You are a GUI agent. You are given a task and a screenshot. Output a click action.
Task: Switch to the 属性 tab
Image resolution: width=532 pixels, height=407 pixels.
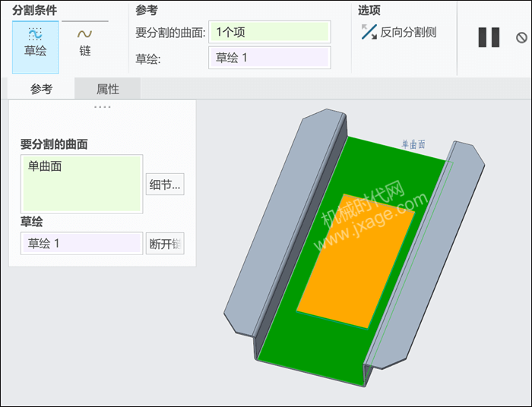[108, 89]
